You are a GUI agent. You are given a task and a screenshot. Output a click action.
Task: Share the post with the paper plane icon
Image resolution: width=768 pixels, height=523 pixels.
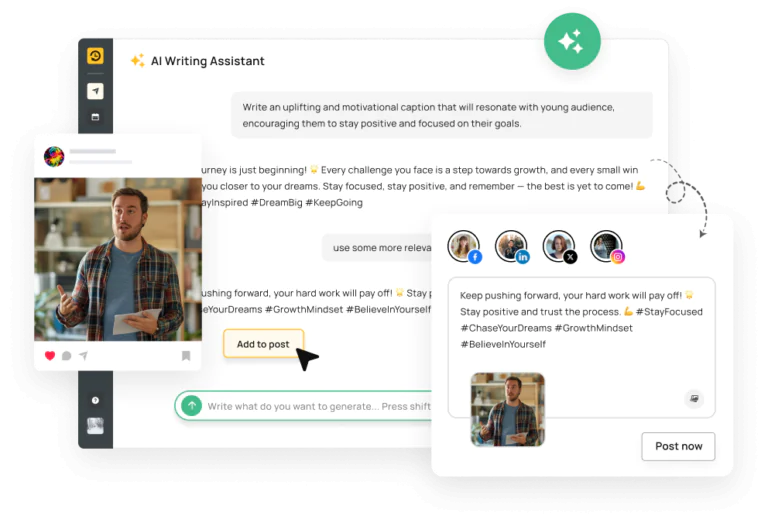[84, 356]
